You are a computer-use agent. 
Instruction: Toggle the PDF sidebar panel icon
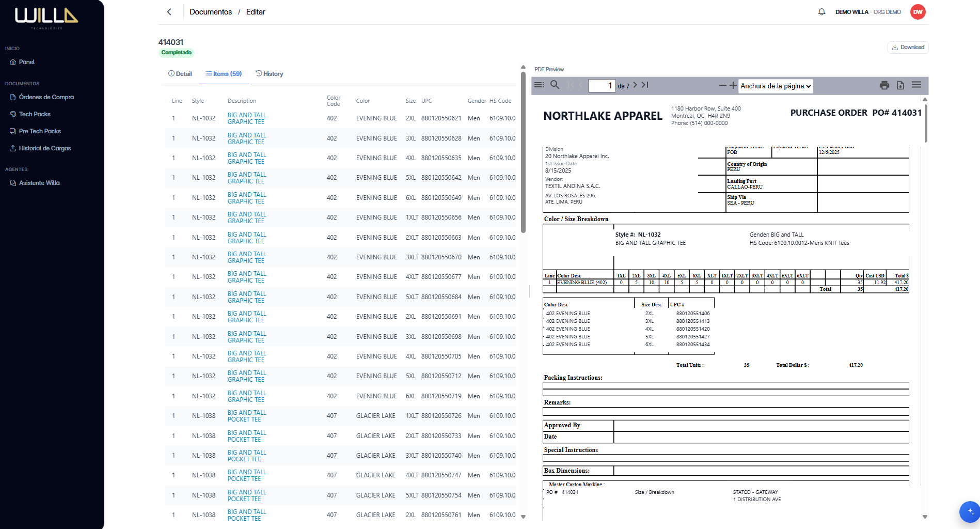point(539,85)
